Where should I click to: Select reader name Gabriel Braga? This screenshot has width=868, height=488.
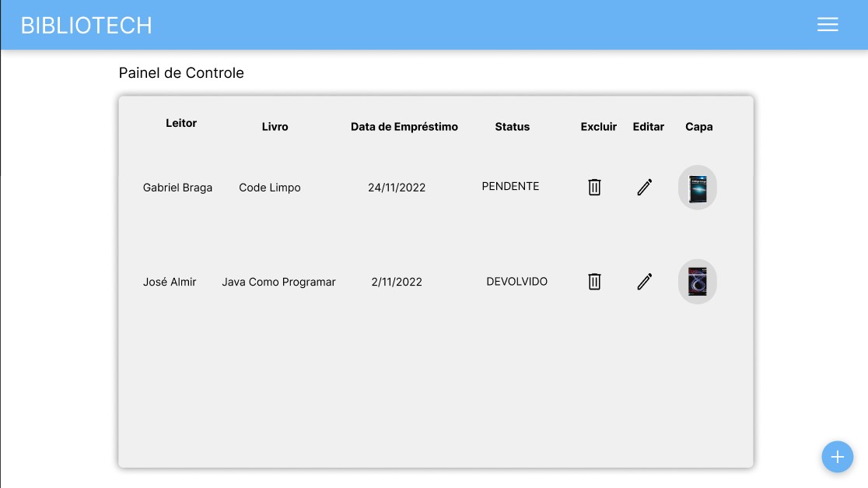click(177, 188)
